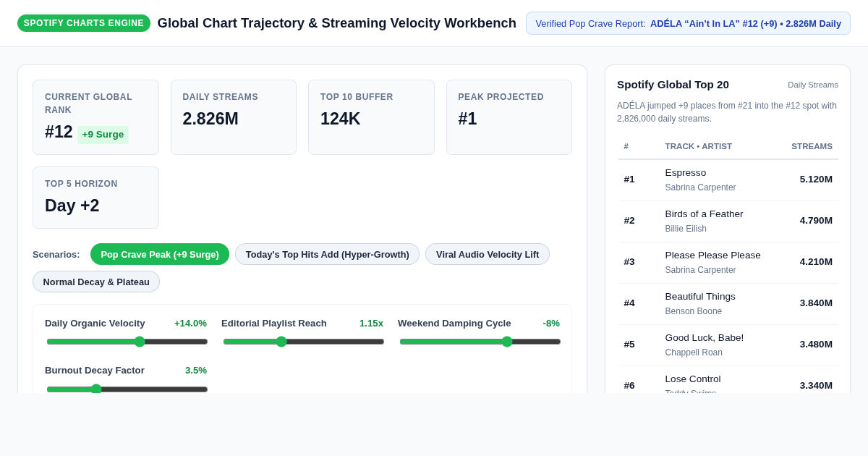
Task: Click the workbench page title
Action: point(337,23)
